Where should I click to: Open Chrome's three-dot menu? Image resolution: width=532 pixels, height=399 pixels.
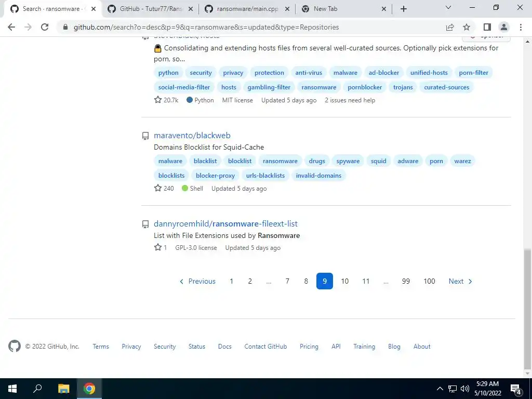(x=521, y=27)
